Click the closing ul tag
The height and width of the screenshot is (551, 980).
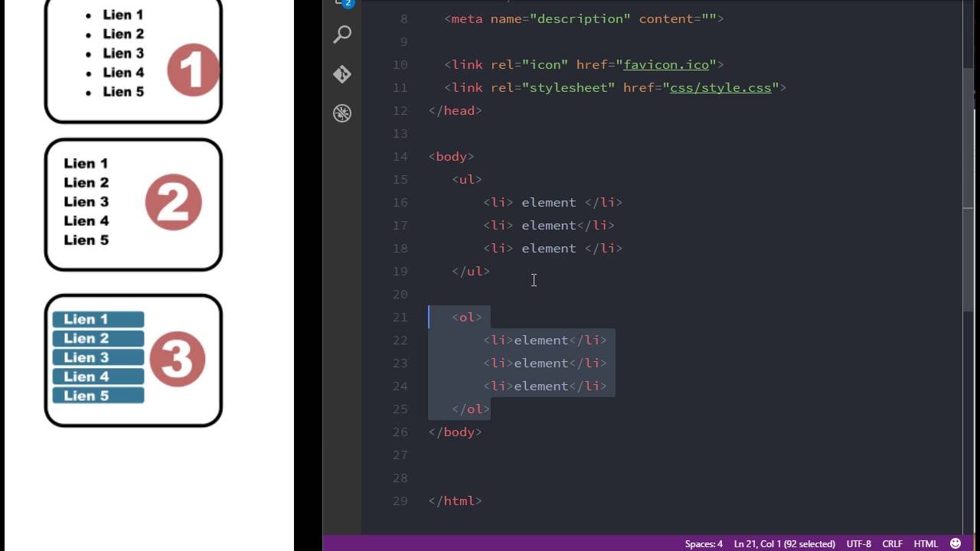pyautogui.click(x=471, y=271)
